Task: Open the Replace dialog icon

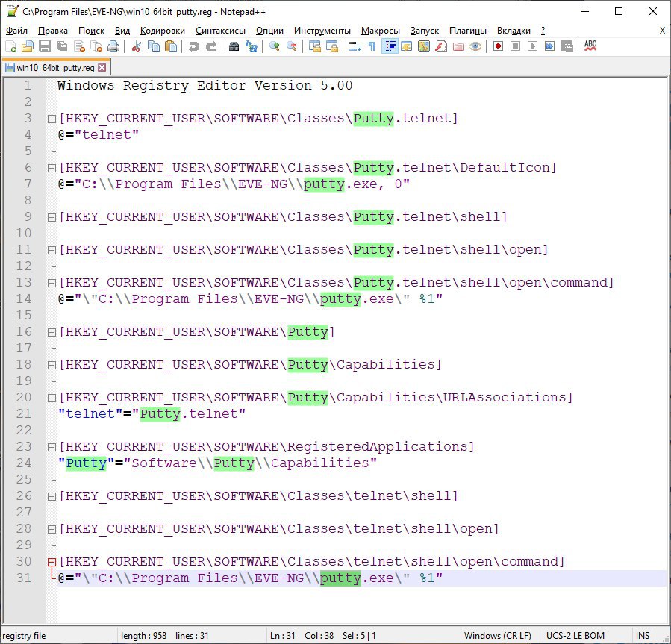Action: [252, 46]
